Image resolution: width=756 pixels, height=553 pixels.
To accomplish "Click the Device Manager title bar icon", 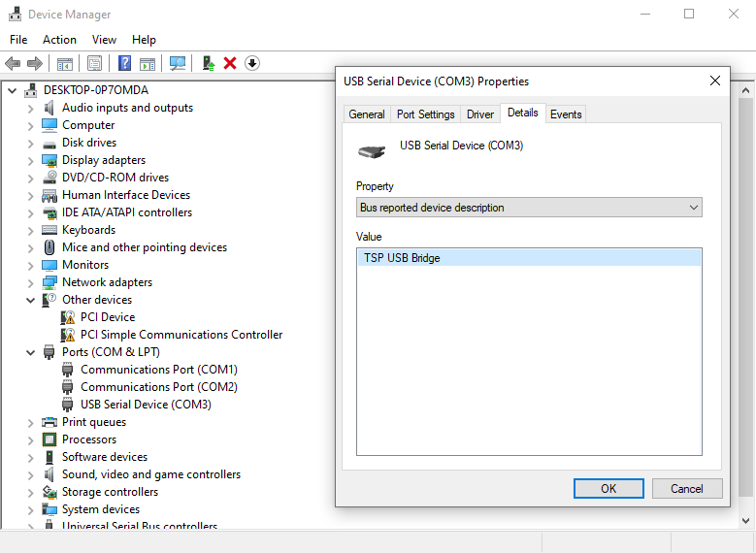I will tap(15, 14).
